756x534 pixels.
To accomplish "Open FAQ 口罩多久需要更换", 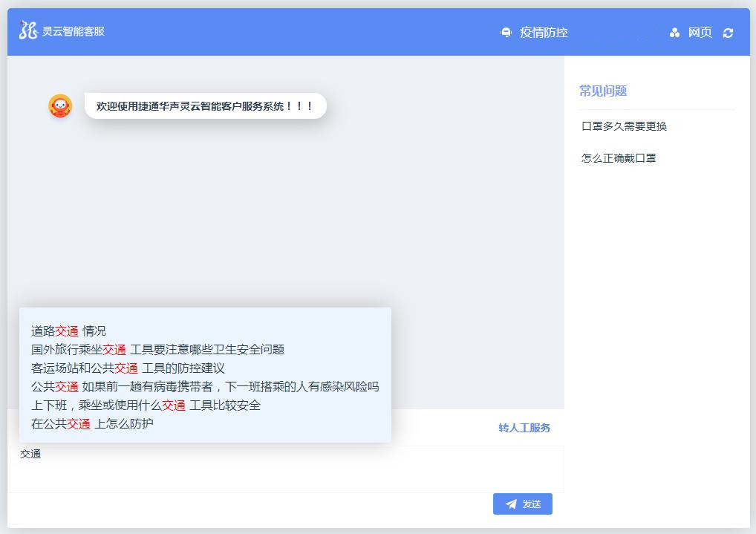I will pyautogui.click(x=624, y=126).
